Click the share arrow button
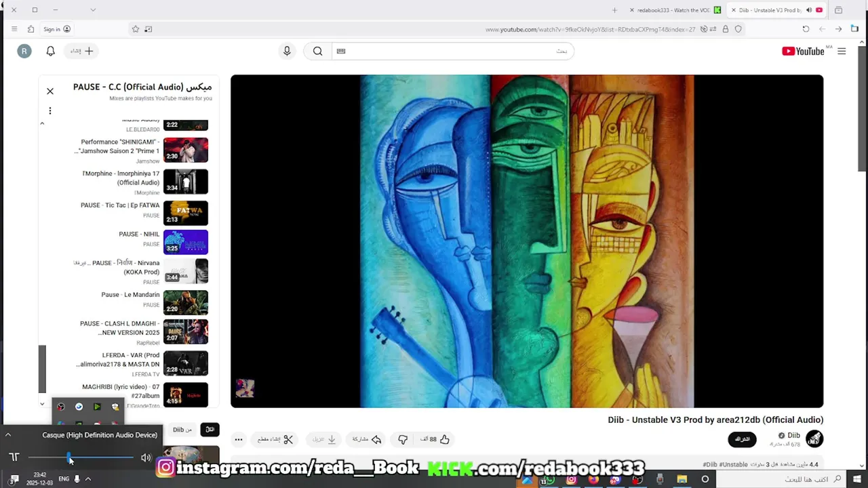Viewport: 868px width, 488px height. [x=367, y=439]
